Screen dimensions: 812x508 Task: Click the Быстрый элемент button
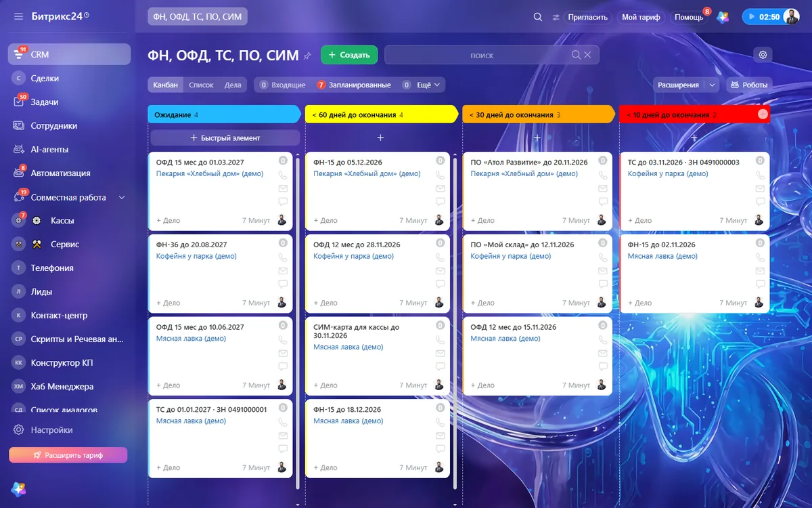[x=225, y=137]
